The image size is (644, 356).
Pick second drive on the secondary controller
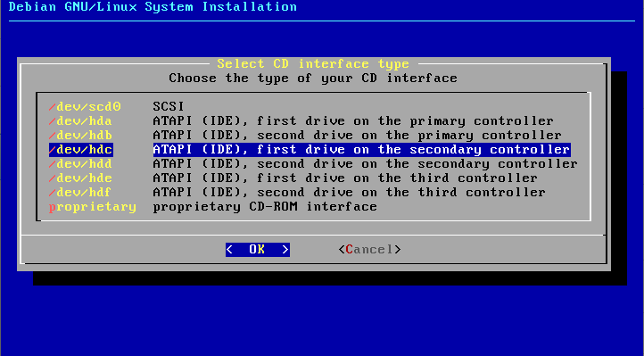point(365,164)
